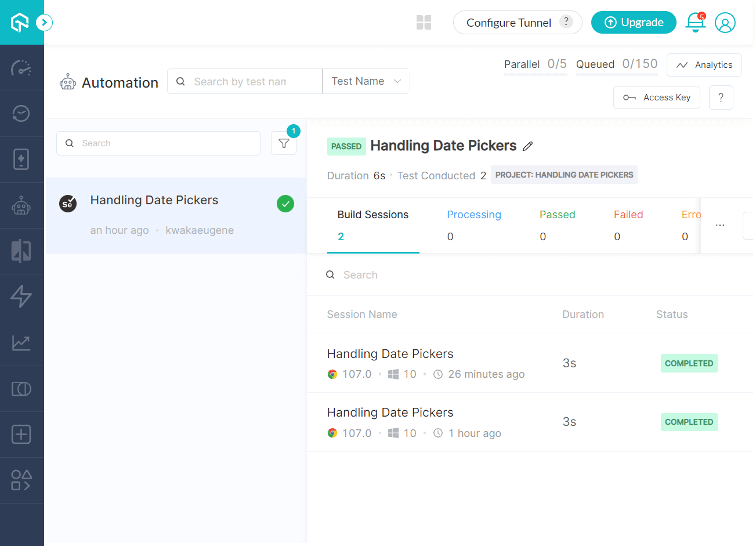Edit the test name with the pencil icon
This screenshot has width=756, height=546.
point(527,146)
